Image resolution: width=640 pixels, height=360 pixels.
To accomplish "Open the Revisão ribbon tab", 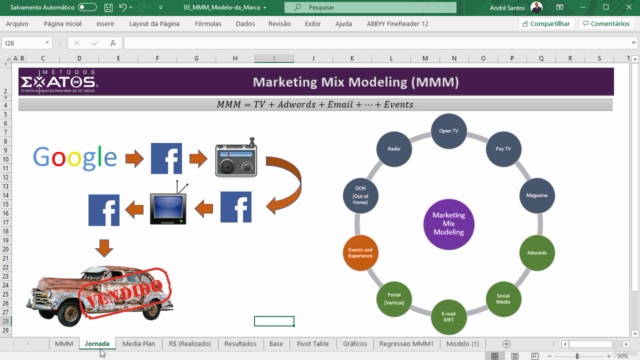I will point(280,24).
